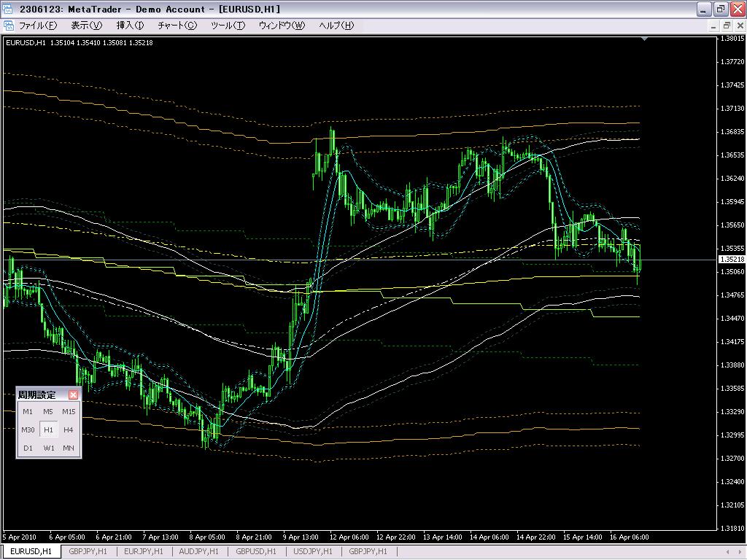Select the USDJPY,H1 chart tab
Image resolution: width=747 pixels, height=560 pixels.
click(312, 552)
